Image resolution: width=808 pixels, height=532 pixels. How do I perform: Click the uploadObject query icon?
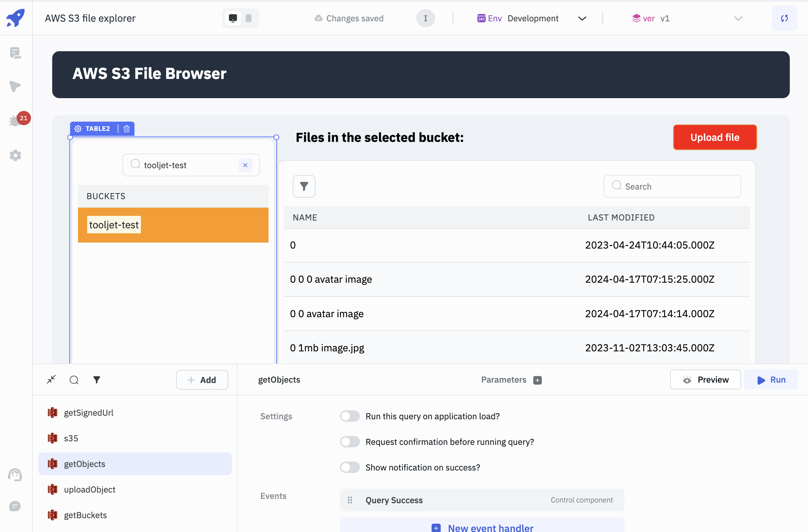tap(53, 489)
